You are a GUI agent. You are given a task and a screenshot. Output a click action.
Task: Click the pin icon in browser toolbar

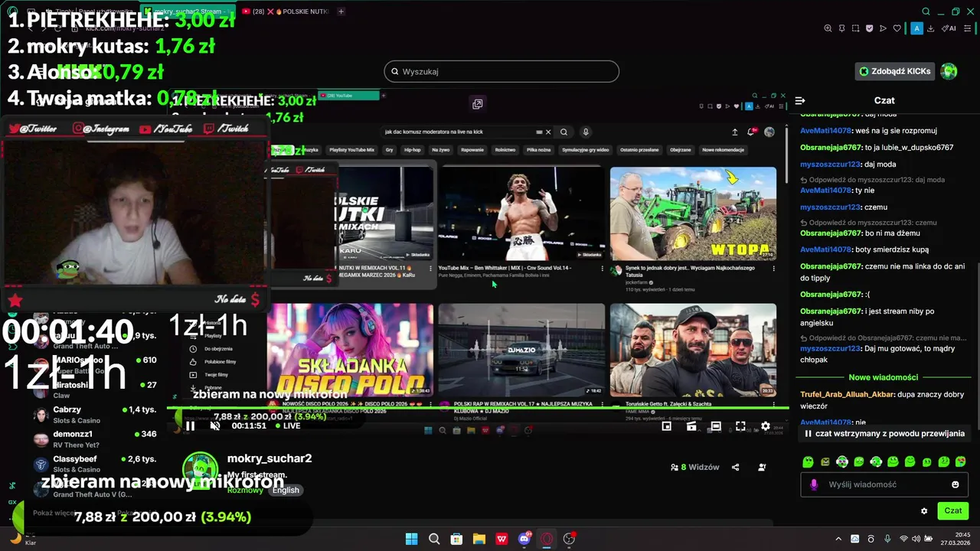[x=841, y=28]
